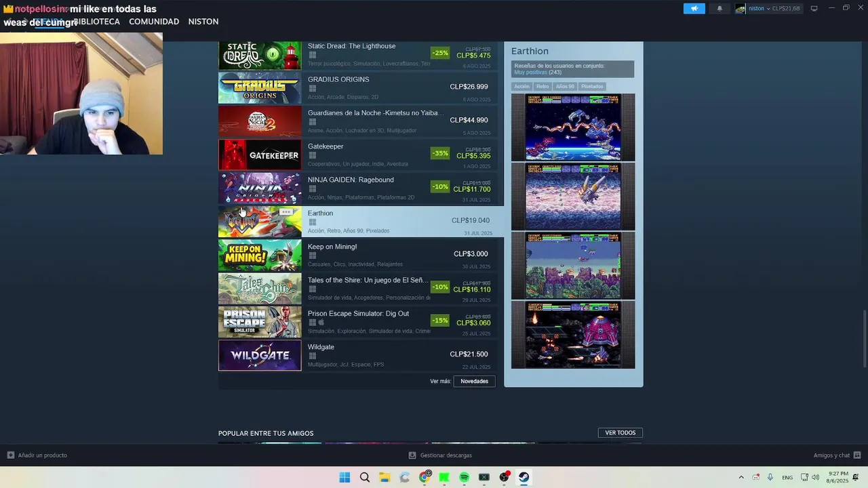Screen dimensions: 868x488
Task: Open File Explorer from taskbar
Action: [384, 477]
